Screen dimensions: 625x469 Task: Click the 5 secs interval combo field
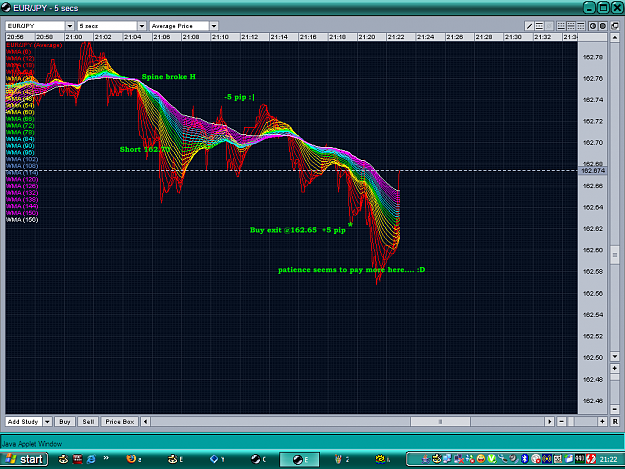coord(107,26)
